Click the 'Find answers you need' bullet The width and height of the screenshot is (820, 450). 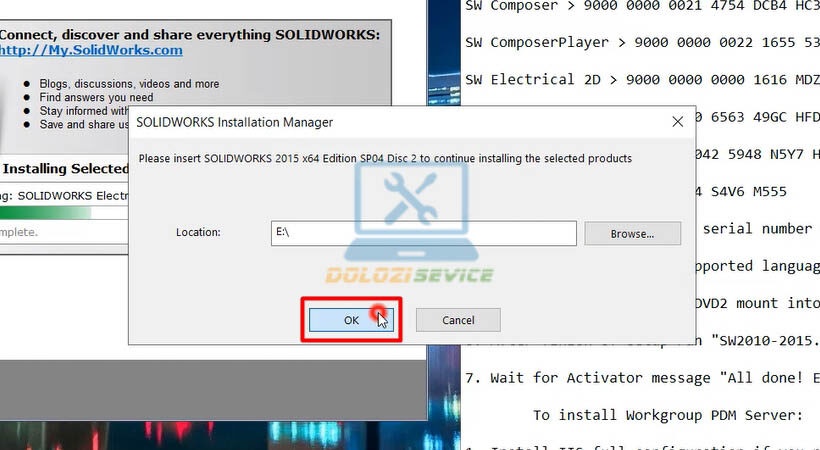click(96, 98)
